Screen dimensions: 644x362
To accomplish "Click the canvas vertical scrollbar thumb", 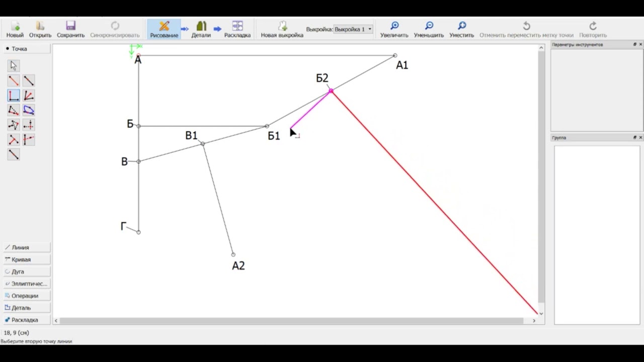I will pos(541,176).
